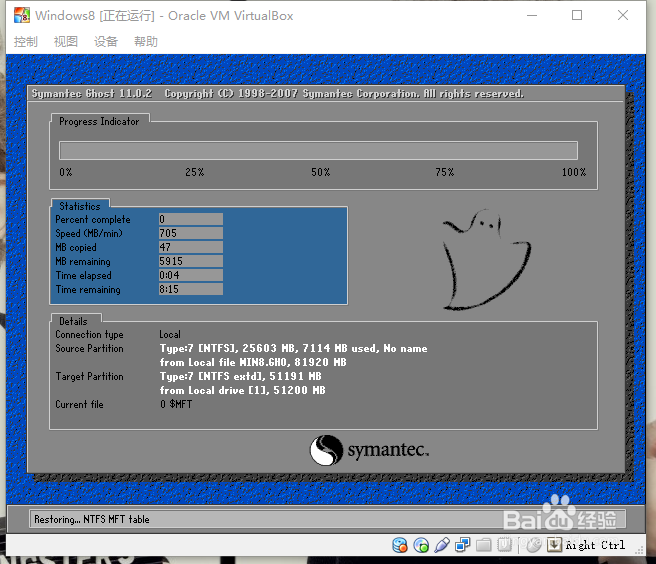This screenshot has height=564, width=656.
Task: Click the Symantec logo icon
Action: 326,450
